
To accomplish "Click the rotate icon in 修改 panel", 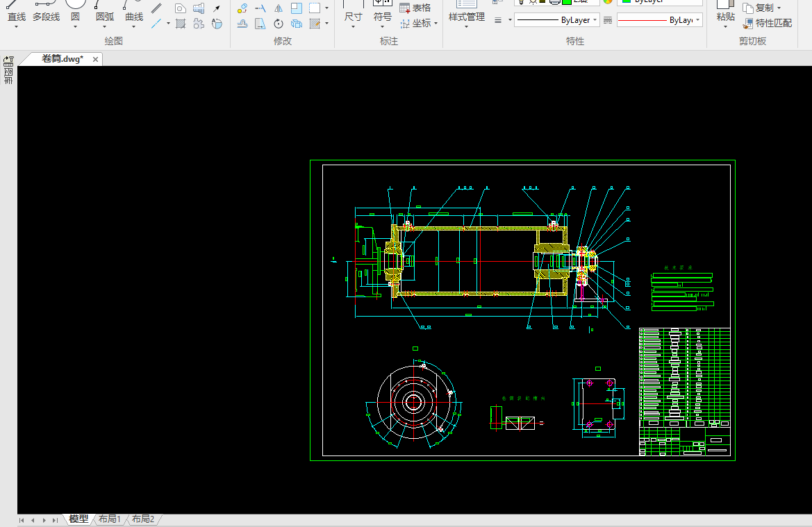I will click(278, 24).
